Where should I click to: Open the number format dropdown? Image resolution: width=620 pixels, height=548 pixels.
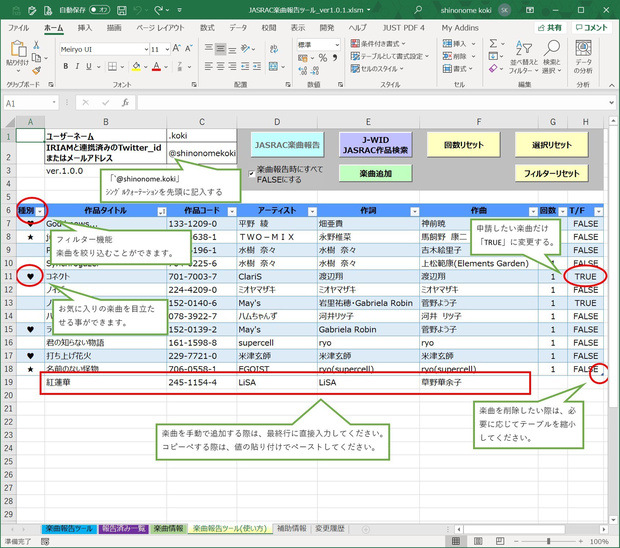337,45
